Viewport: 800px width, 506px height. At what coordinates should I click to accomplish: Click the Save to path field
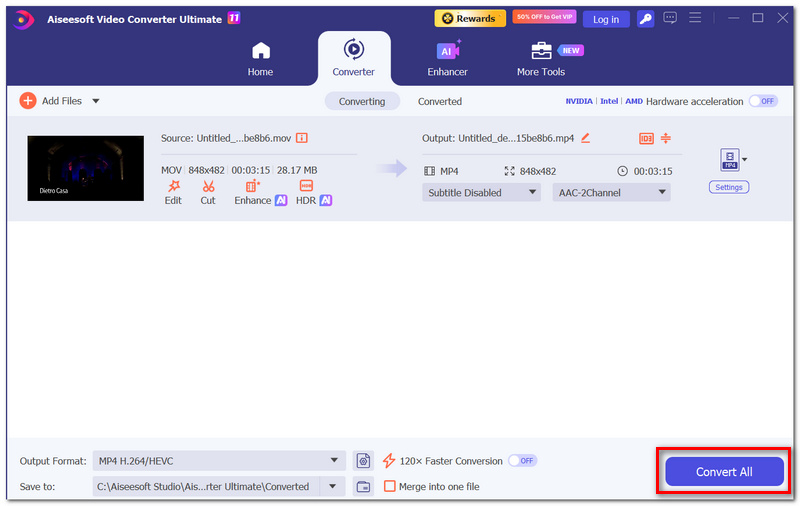(206, 486)
